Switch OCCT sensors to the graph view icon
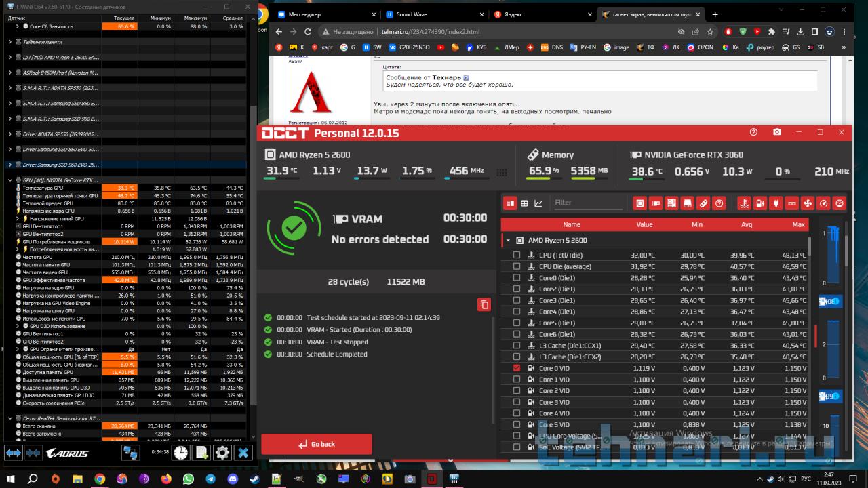Image resolution: width=868 pixels, height=488 pixels. click(x=538, y=203)
